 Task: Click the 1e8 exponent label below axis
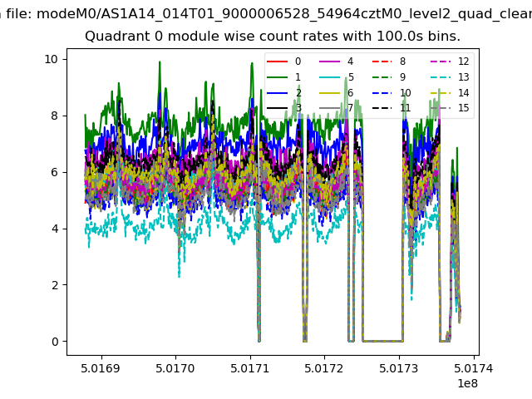click(467, 383)
